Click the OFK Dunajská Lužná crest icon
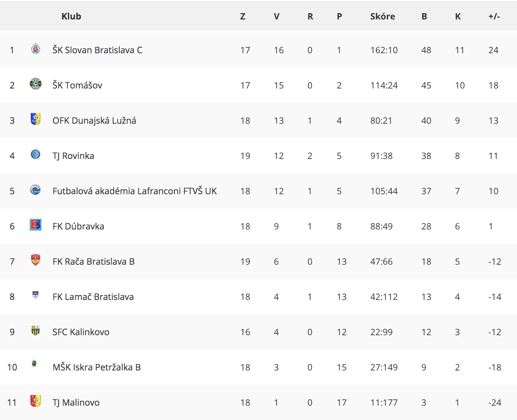 click(x=36, y=119)
